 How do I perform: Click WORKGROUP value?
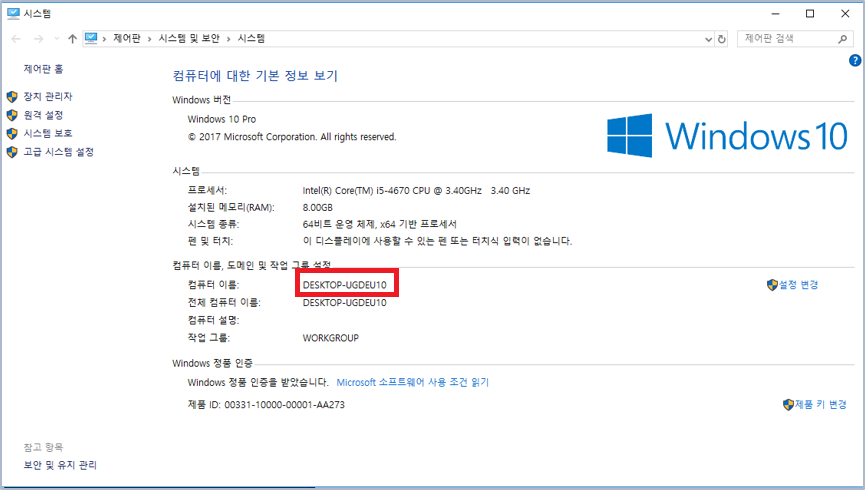tap(330, 338)
